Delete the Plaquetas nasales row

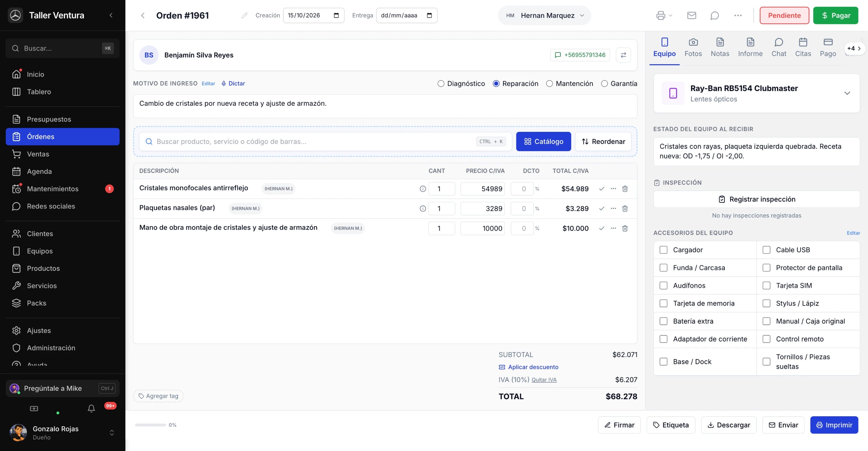[625, 209]
